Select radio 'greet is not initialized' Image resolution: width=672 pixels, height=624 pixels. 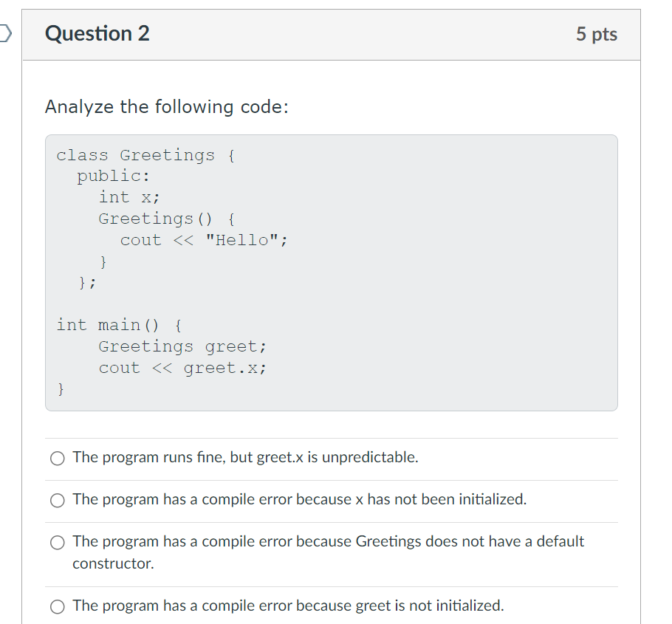click(58, 606)
